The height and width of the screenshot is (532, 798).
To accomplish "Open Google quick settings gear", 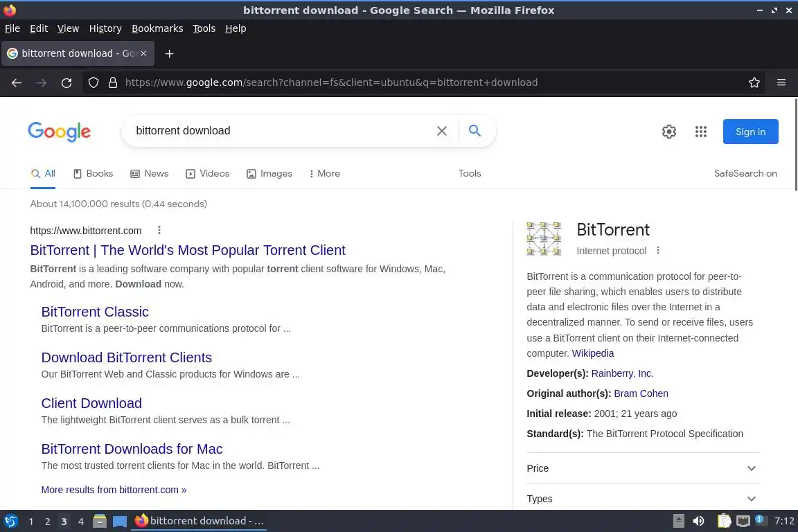I will [668, 132].
